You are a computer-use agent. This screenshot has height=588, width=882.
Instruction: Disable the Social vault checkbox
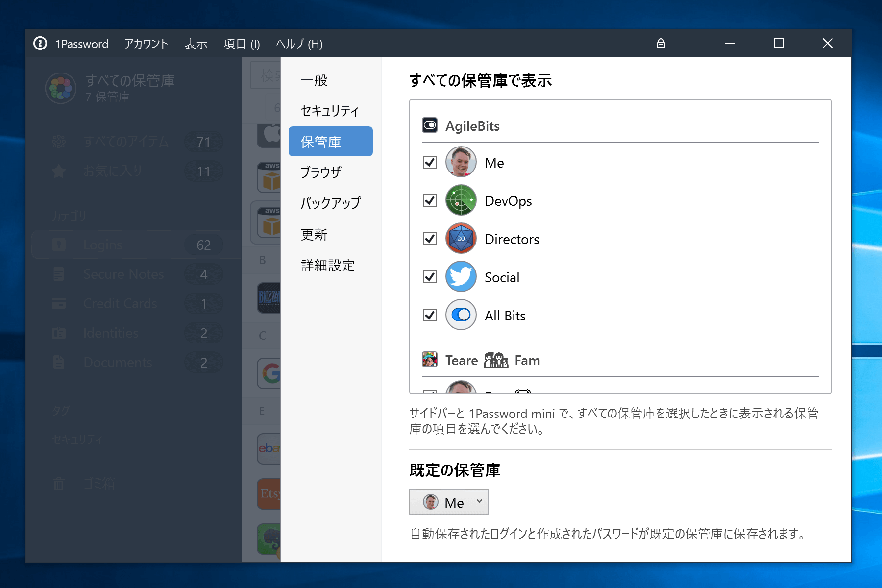point(429,277)
